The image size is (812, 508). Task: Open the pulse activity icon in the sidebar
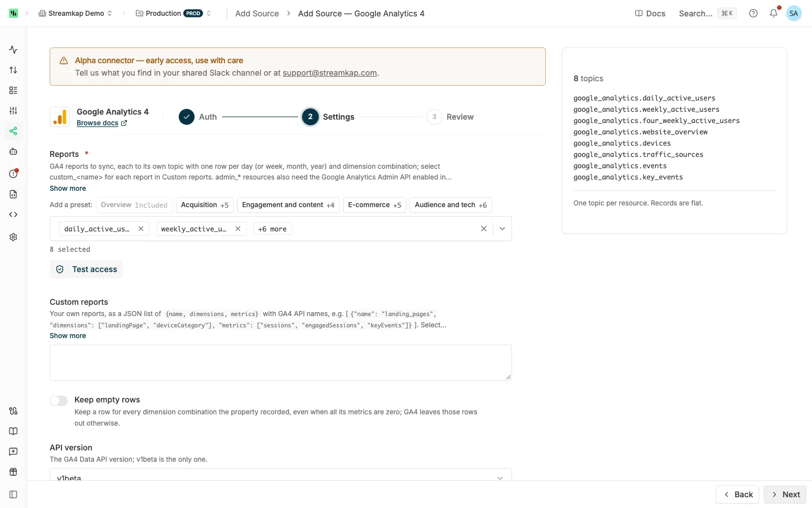tap(14, 50)
